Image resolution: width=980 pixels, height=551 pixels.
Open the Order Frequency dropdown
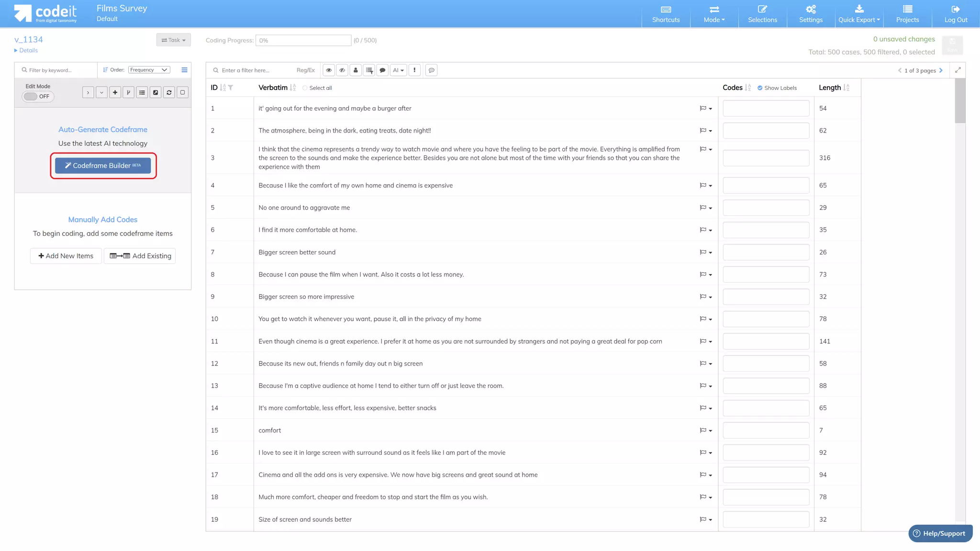click(149, 70)
